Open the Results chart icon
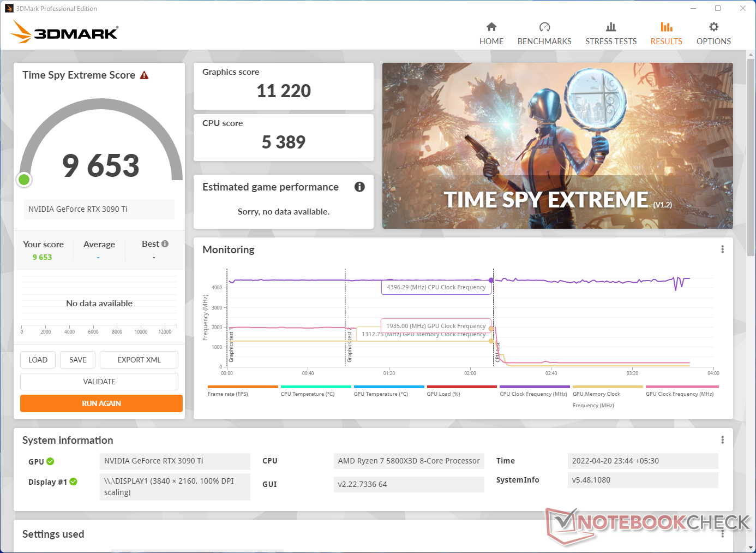Screen dimensions: 756x553 click(x=667, y=27)
